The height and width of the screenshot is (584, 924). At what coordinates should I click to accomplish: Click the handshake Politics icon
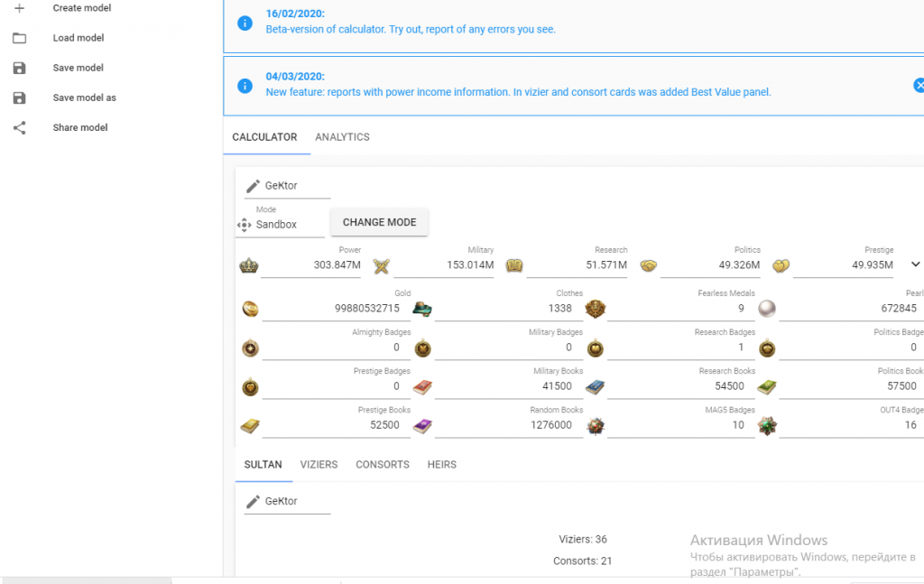[647, 265]
